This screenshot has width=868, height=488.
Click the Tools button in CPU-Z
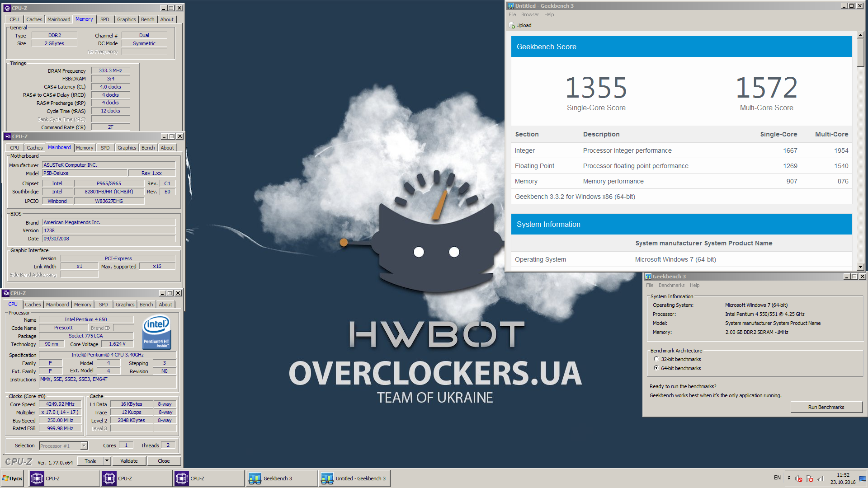90,461
